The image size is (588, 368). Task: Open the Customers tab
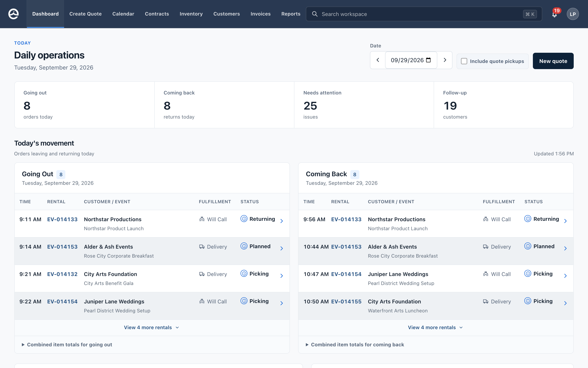[227, 14]
